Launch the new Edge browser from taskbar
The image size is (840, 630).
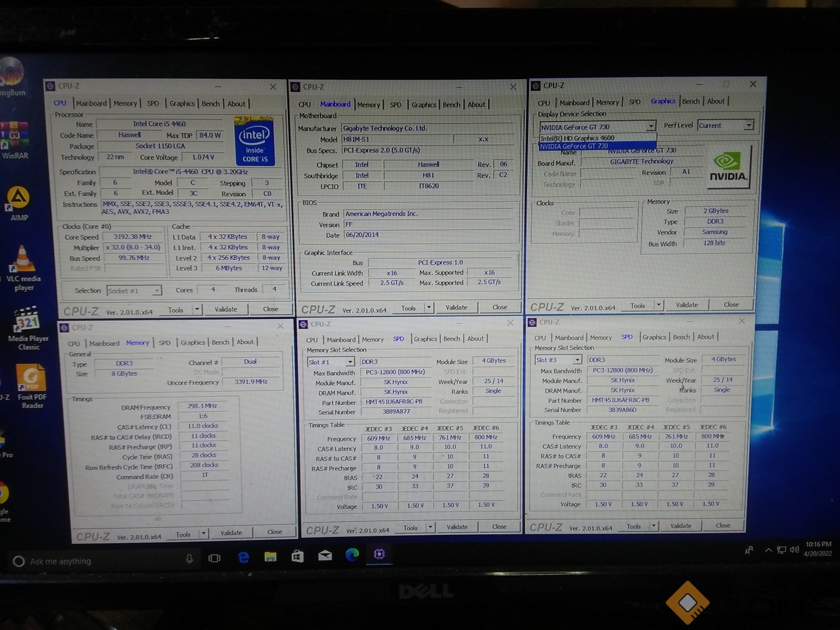pos(352,554)
